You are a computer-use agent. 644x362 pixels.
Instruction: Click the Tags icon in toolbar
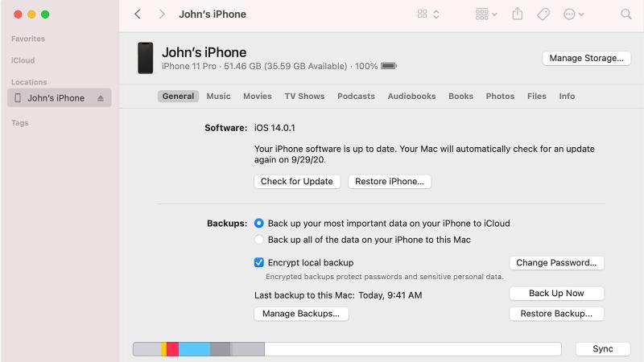(x=543, y=14)
